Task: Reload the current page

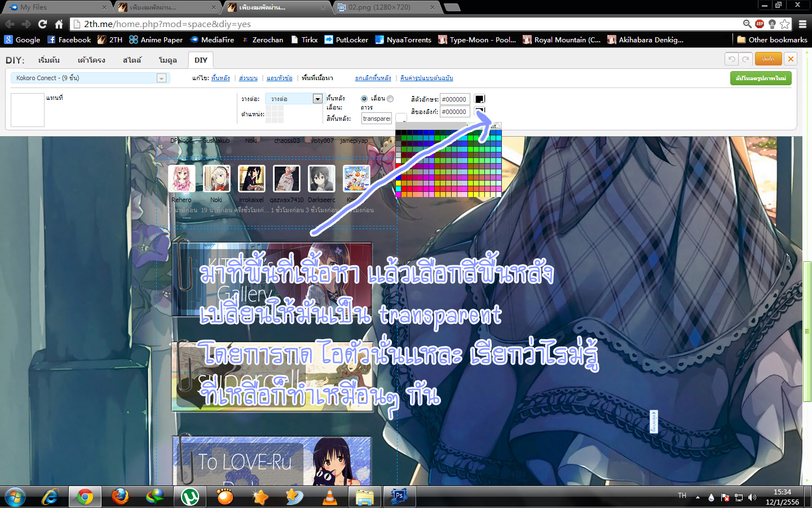Action: click(x=42, y=24)
